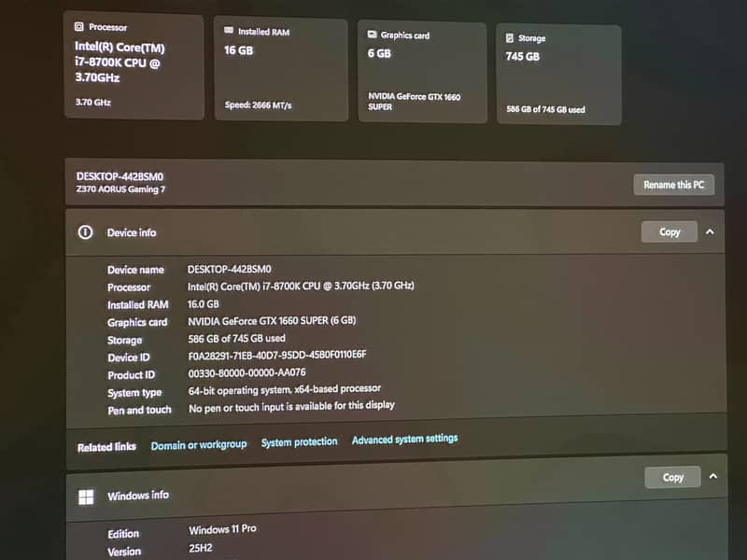Click PC name DESKTOP-442BSM0 in header bar
This screenshot has height=560, width=747.
pos(120,176)
